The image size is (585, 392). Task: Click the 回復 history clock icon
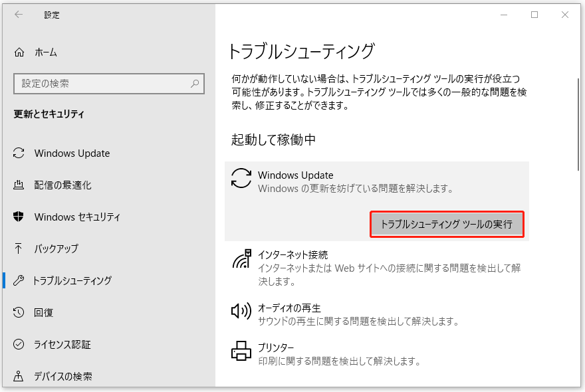[x=19, y=312]
